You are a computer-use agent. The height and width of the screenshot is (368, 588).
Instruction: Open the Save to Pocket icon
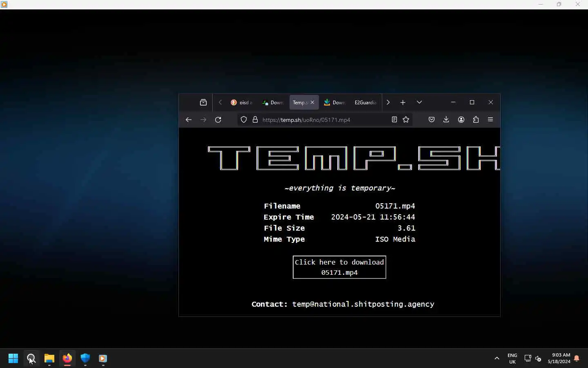point(432,120)
